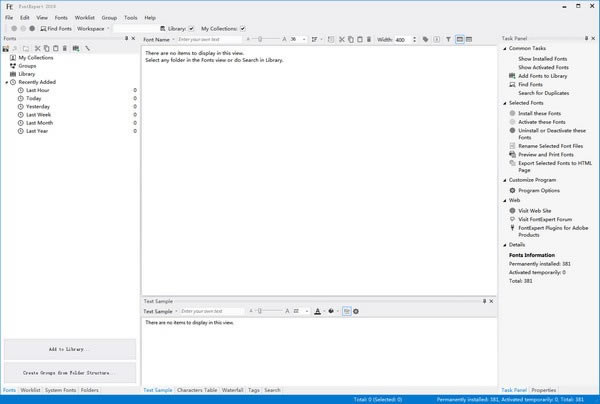Screen dimensions: 600x404
Task: Close the Text Sample panel
Action: pyautogui.click(x=491, y=301)
